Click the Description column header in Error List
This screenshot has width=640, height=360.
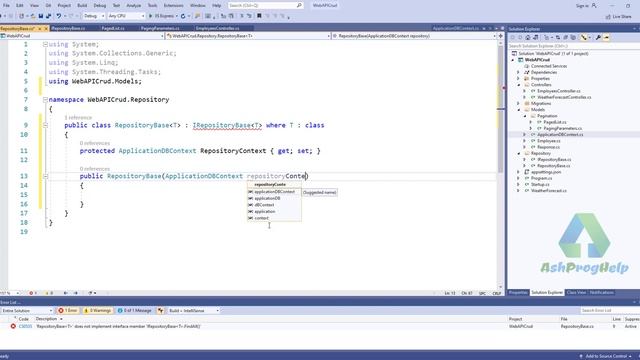point(46,319)
